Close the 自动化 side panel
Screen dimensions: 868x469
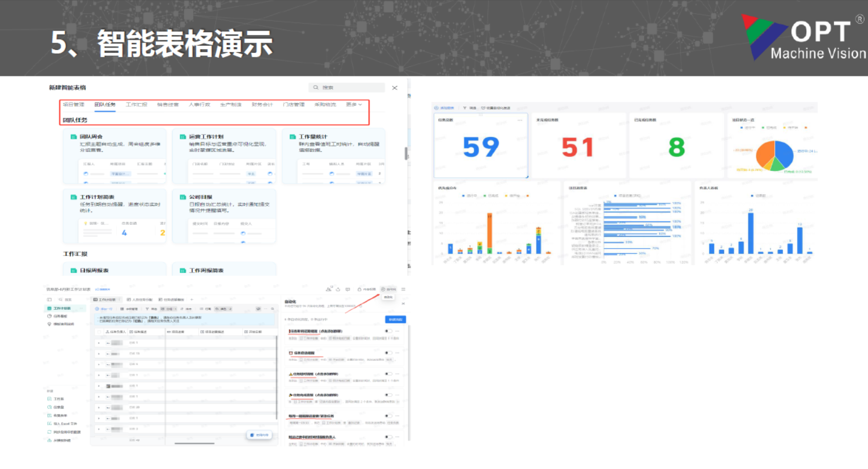[403, 304]
